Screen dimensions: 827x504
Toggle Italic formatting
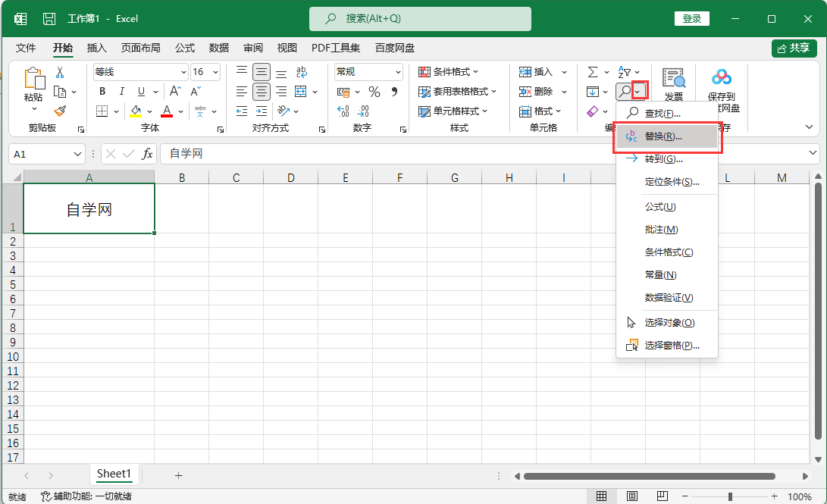pos(122,91)
